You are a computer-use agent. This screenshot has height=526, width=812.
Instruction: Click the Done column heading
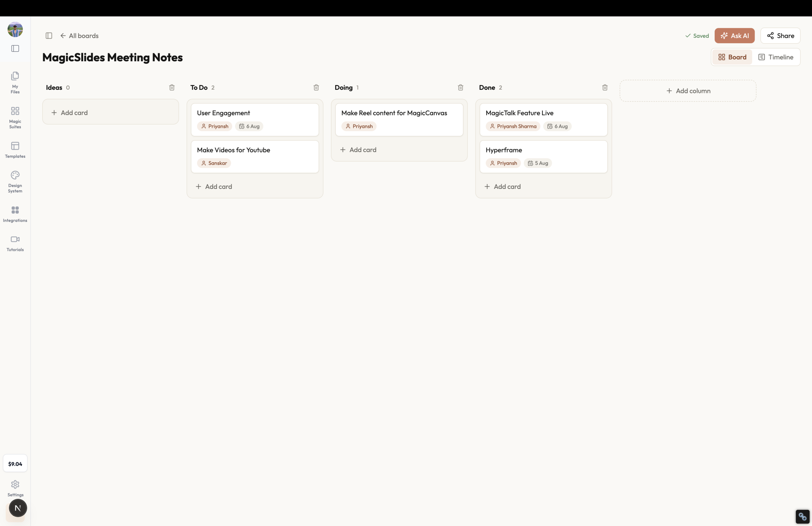click(x=487, y=87)
